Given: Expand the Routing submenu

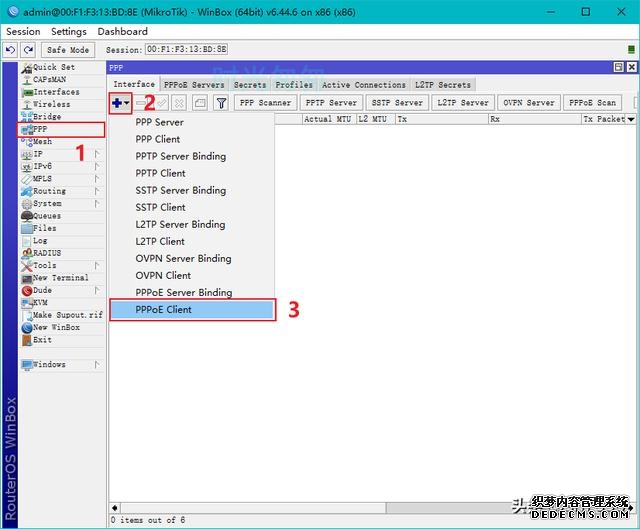Looking at the screenshot, I should (62, 191).
